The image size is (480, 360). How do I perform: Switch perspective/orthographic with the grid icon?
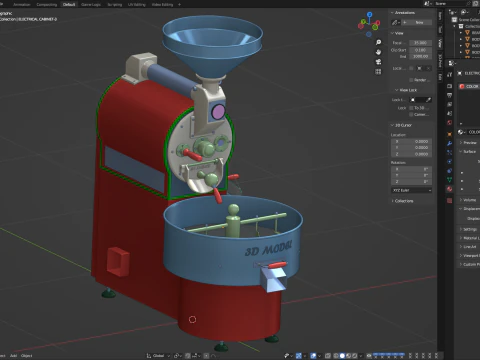378,72
